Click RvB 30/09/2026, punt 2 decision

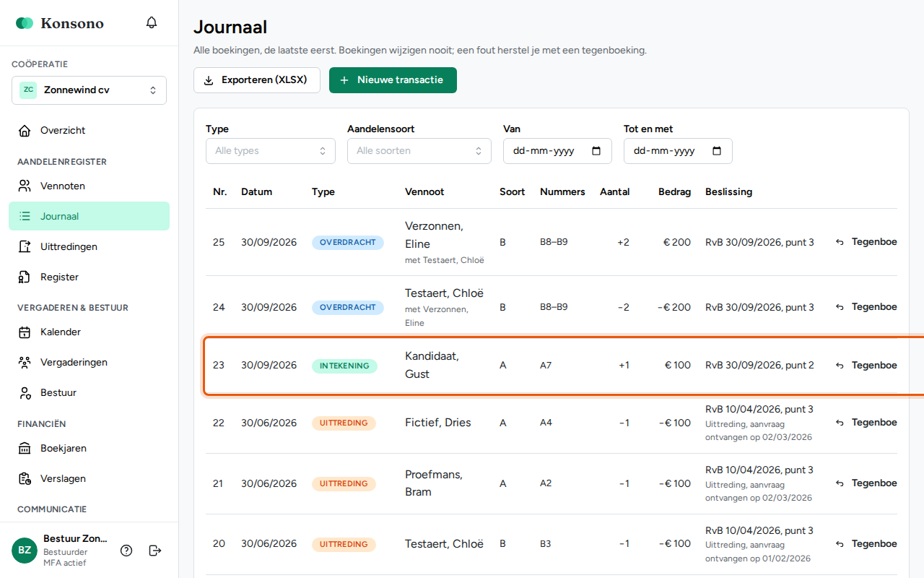[759, 366]
